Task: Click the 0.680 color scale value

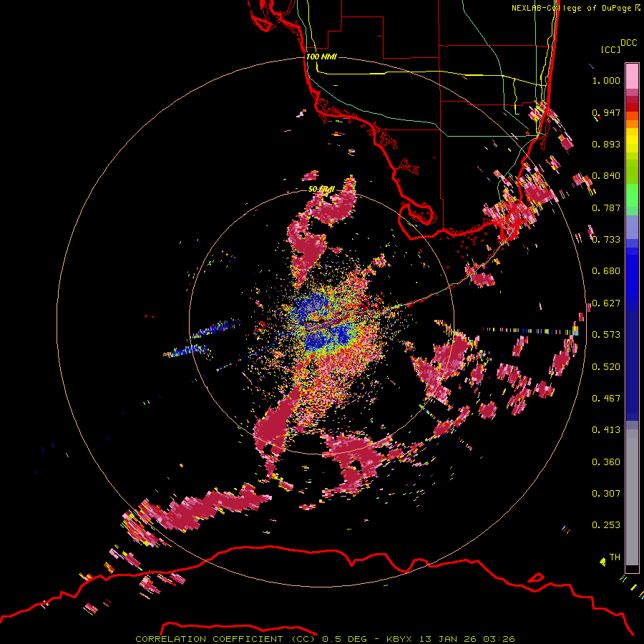Action: [606, 271]
